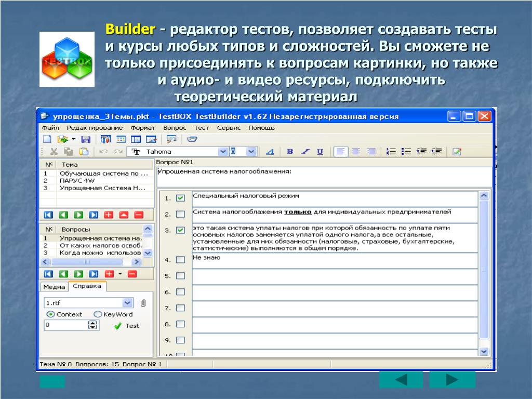Center align the text
532x399 pixels.
(356, 152)
